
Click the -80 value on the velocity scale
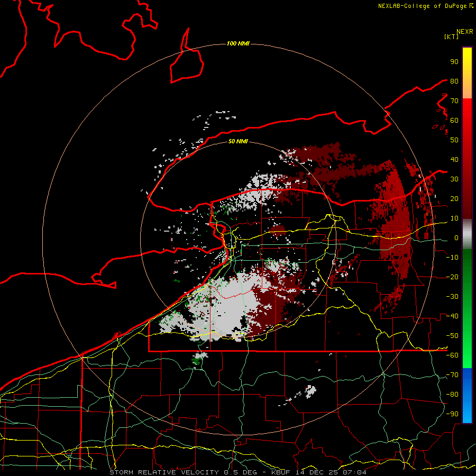click(452, 395)
